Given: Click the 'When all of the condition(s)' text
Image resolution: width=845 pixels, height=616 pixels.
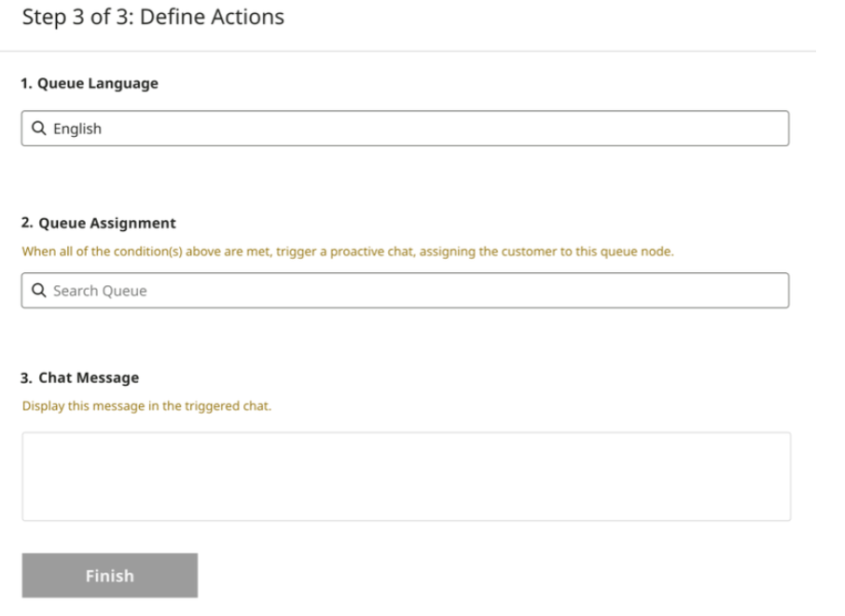Looking at the screenshot, I should click(x=90, y=252).
